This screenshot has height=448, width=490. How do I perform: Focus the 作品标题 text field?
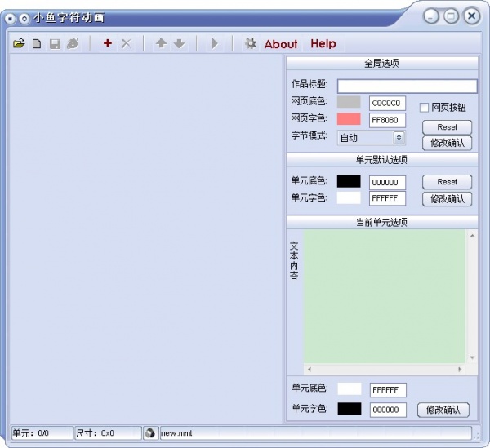(408, 86)
